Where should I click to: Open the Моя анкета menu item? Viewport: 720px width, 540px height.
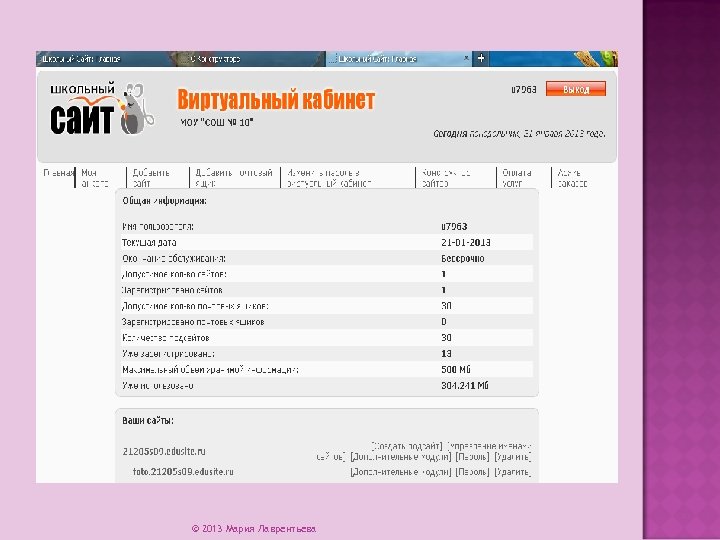click(x=95, y=178)
